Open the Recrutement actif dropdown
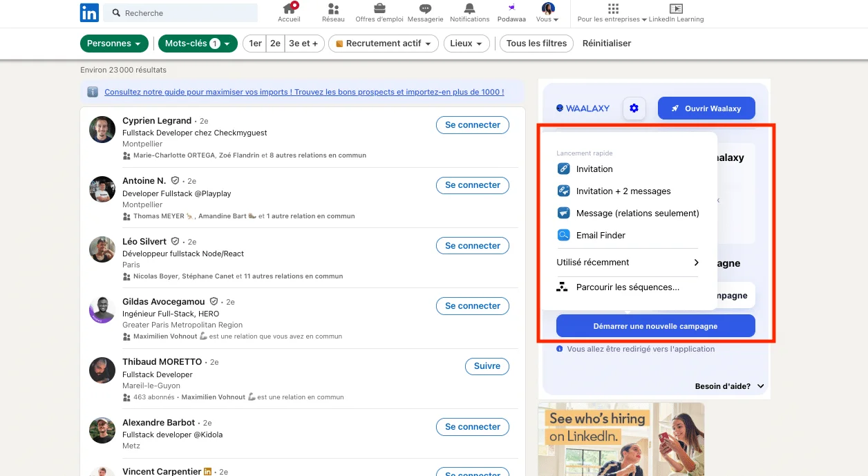This screenshot has width=868, height=476. (383, 44)
